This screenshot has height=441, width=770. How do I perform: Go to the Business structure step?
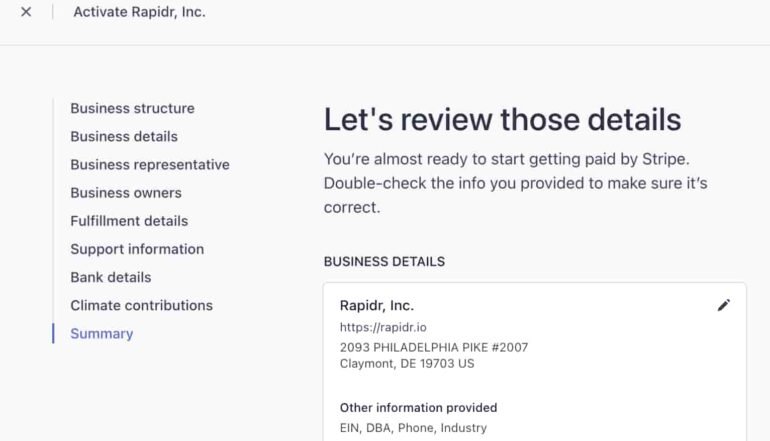pos(132,108)
